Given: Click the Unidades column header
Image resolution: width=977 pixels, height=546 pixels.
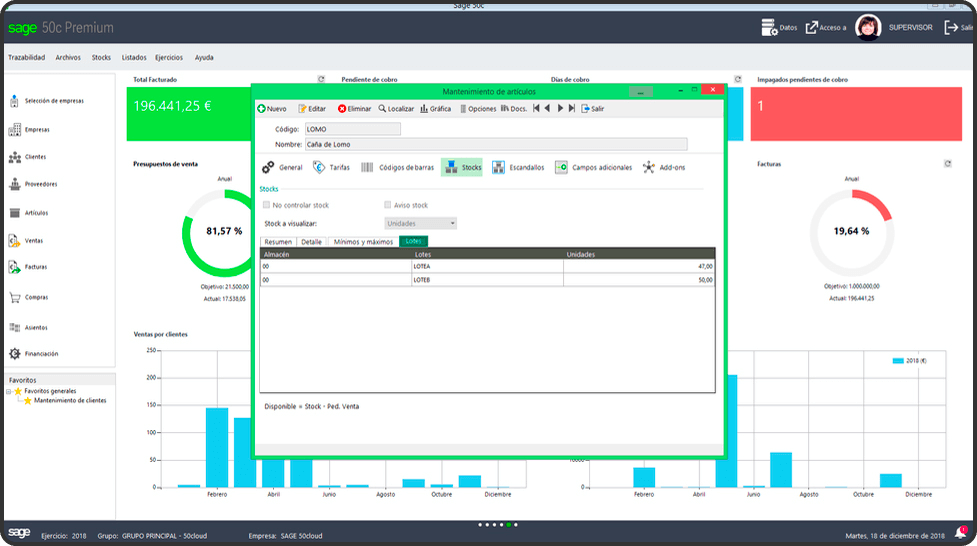Looking at the screenshot, I should click(x=639, y=254).
